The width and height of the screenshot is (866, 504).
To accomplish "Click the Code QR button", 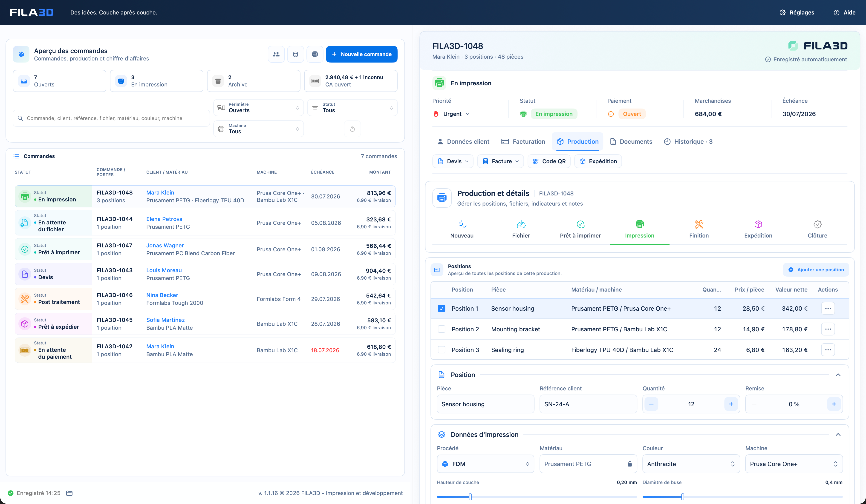I will click(549, 161).
